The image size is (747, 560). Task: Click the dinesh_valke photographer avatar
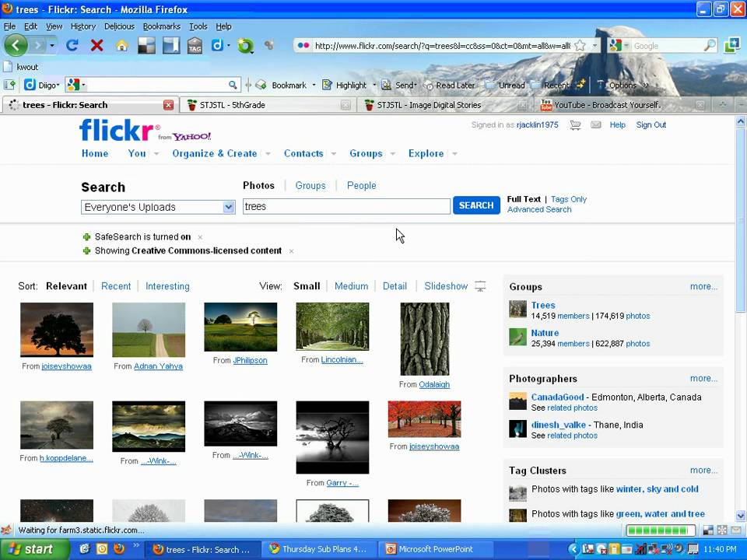tap(517, 429)
